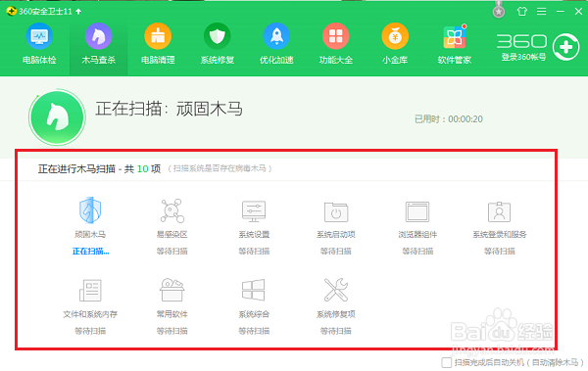Open the 软件管家 software manager icon

click(x=454, y=37)
